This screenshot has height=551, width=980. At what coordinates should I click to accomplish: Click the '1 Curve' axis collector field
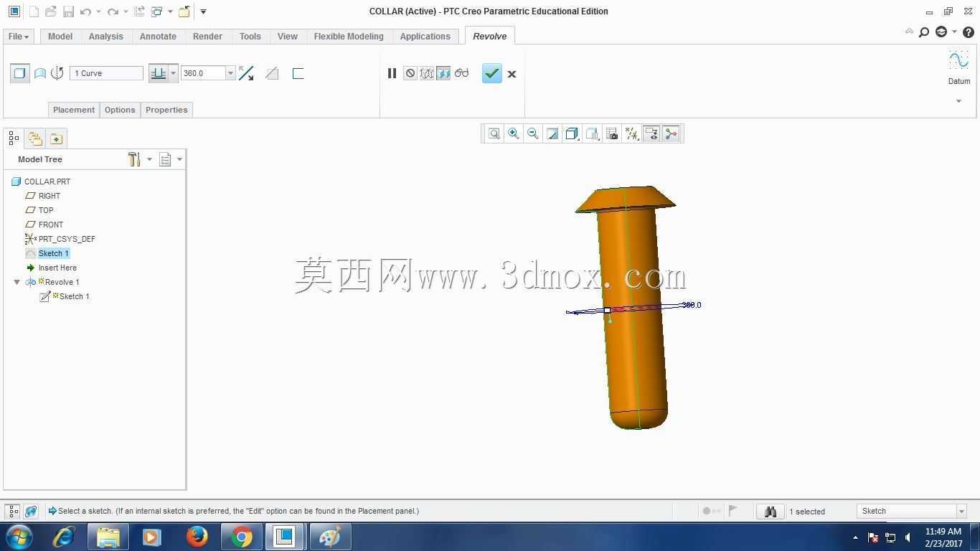click(x=106, y=73)
